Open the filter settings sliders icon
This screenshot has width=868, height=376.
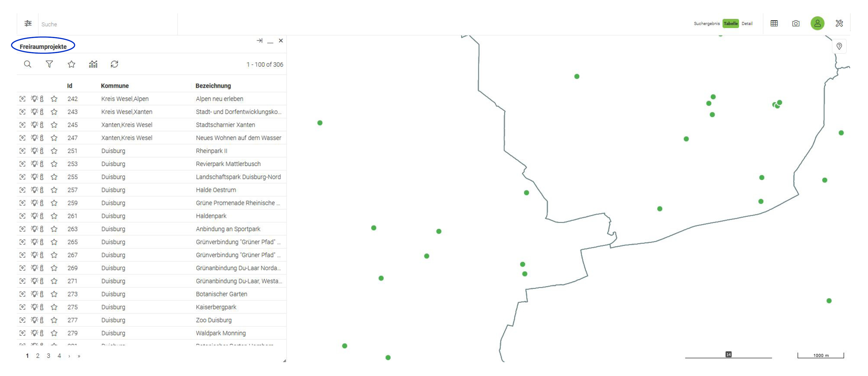(x=28, y=24)
